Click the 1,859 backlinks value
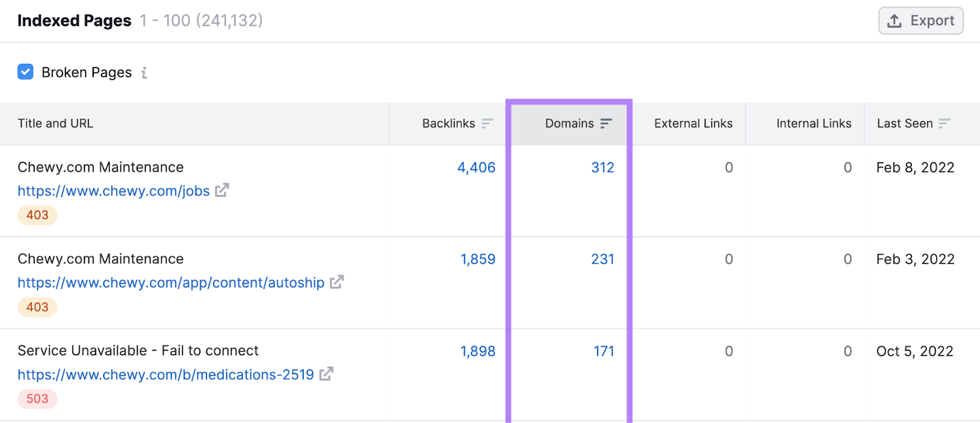The image size is (980, 423). coord(478,260)
